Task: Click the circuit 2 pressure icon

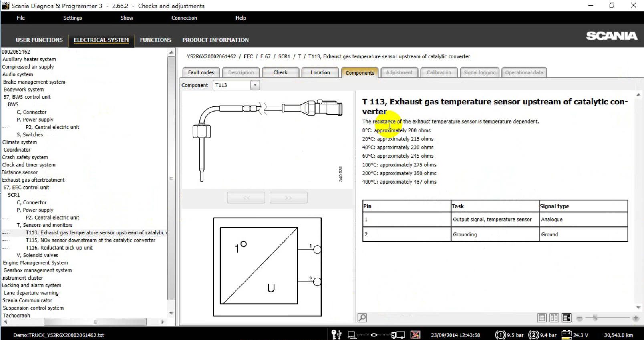Action: [x=533, y=335]
